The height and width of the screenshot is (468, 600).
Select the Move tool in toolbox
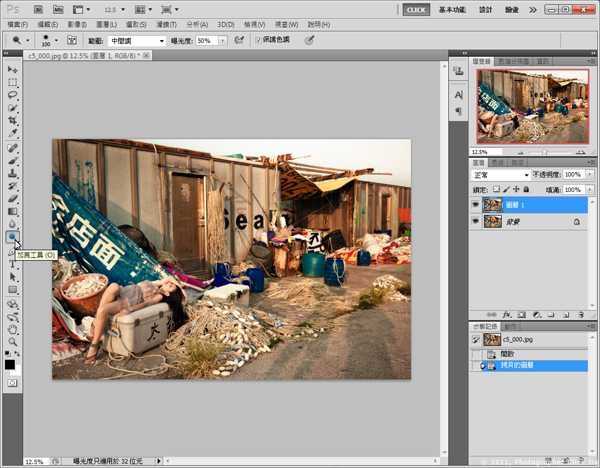pos(13,69)
